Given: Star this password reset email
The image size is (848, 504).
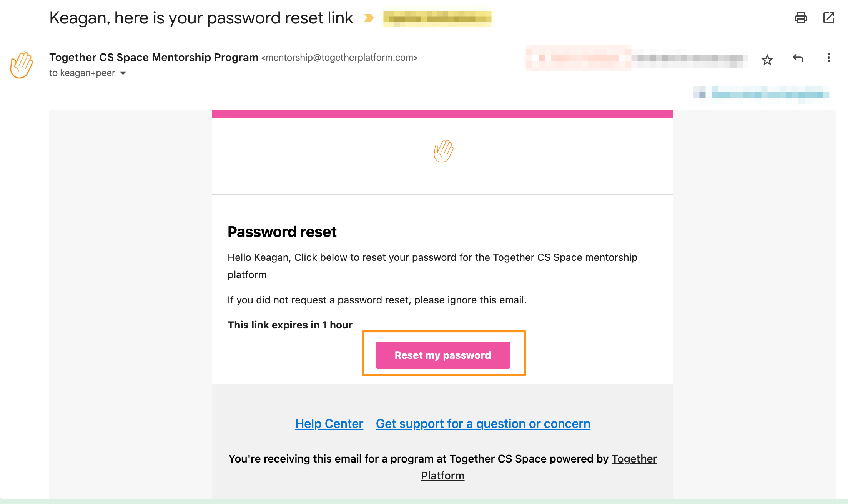Looking at the screenshot, I should pyautogui.click(x=767, y=60).
